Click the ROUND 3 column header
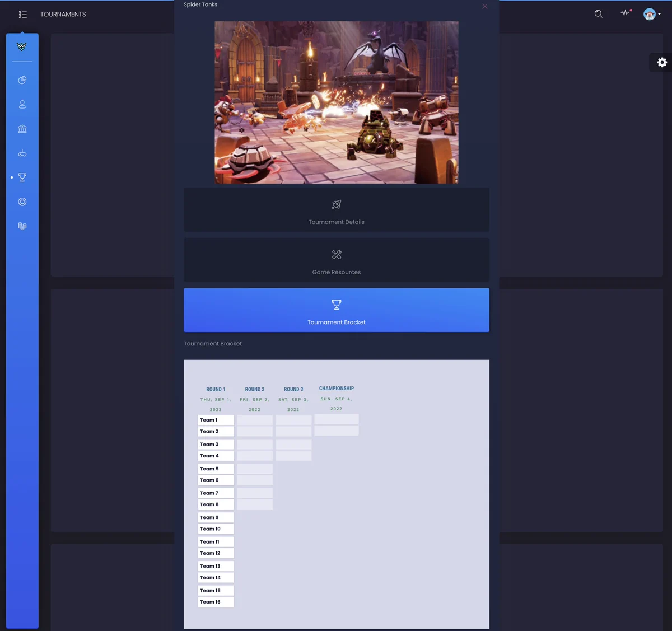This screenshot has height=631, width=672. click(293, 389)
